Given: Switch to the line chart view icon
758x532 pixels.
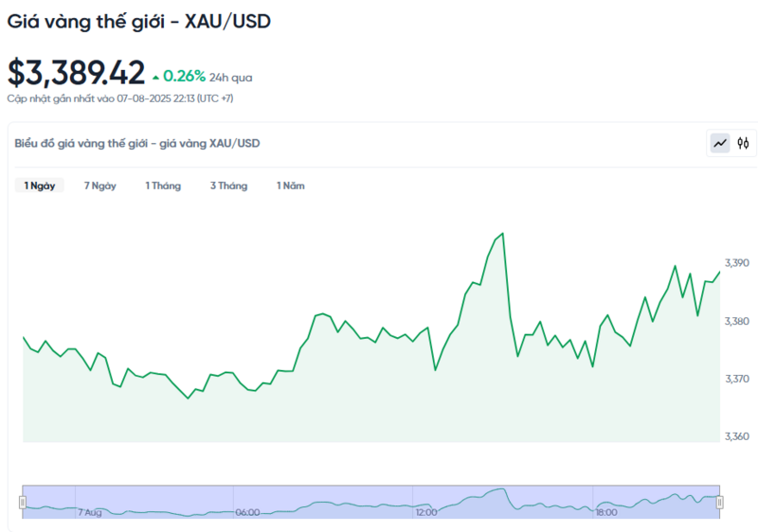Looking at the screenshot, I should pyautogui.click(x=721, y=143).
